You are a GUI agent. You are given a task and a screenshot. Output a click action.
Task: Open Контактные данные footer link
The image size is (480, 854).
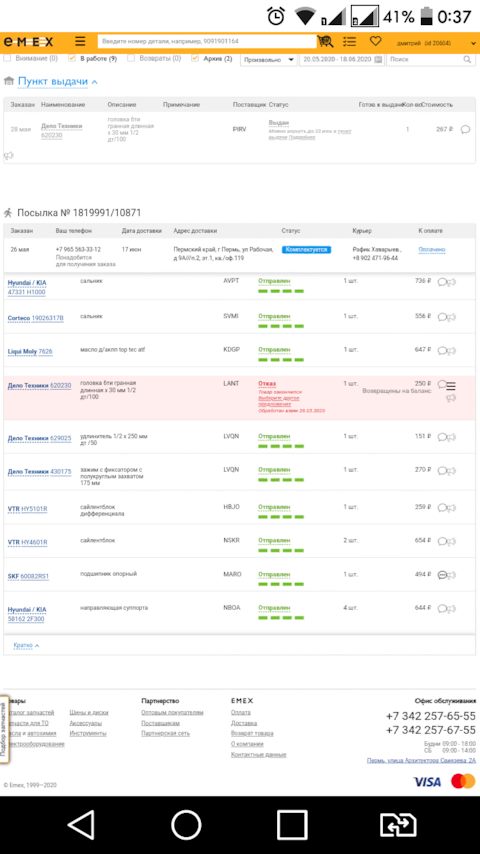click(x=258, y=755)
